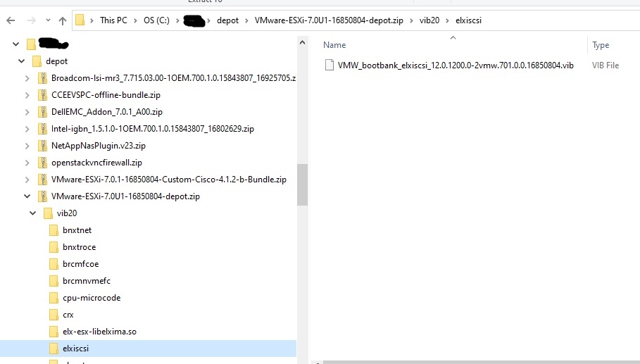Collapse the vib20 folder node

[x=32, y=213]
